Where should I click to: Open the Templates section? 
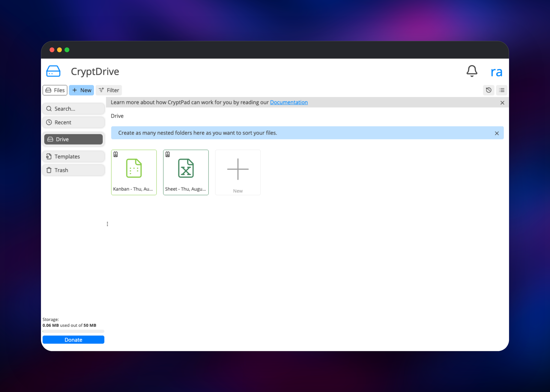point(74,156)
